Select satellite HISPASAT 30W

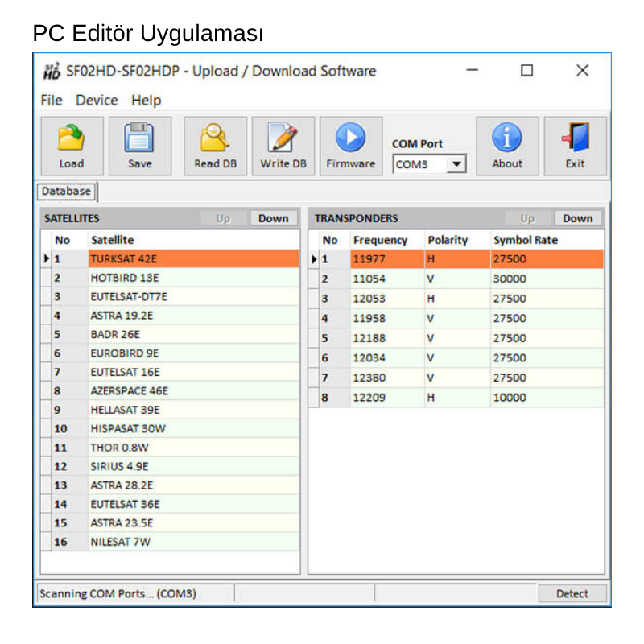point(194,429)
